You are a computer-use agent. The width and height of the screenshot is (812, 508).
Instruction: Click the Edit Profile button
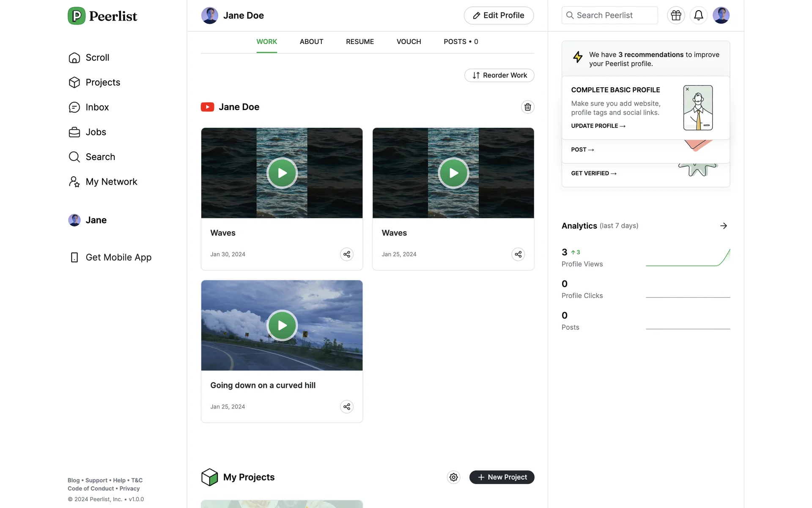[x=498, y=16]
